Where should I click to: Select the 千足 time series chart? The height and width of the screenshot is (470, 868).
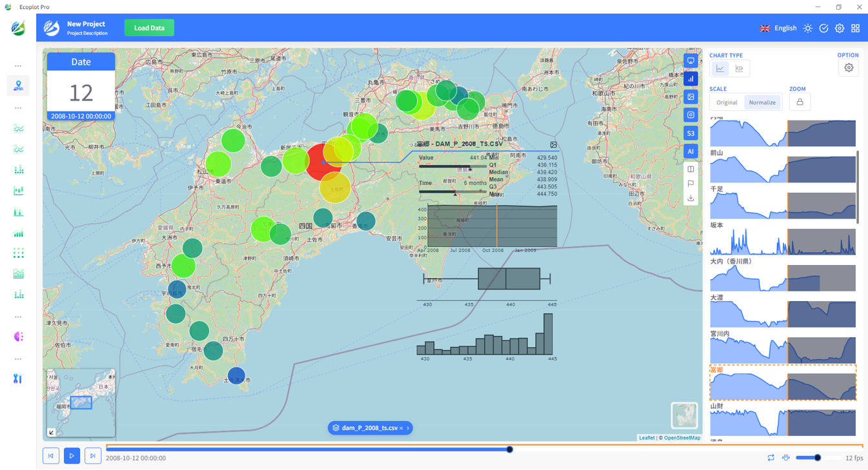pos(783,202)
